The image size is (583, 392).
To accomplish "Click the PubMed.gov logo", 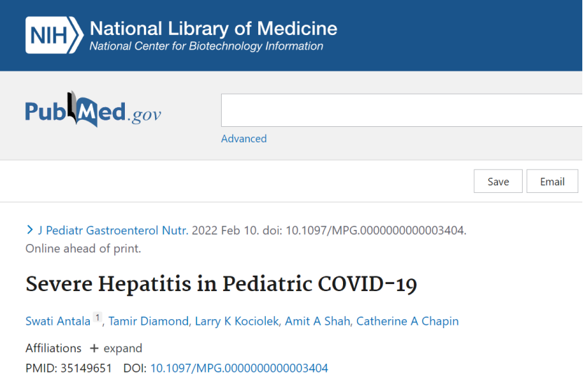I will (93, 111).
